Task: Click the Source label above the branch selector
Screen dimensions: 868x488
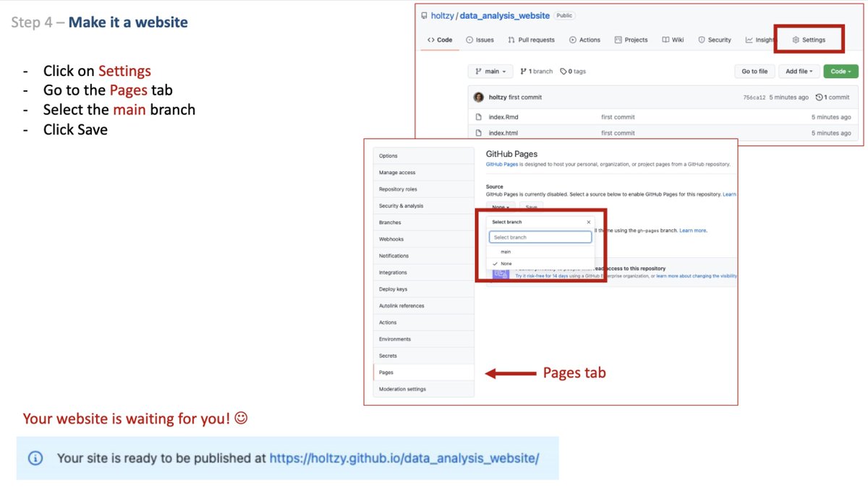Action: (494, 187)
